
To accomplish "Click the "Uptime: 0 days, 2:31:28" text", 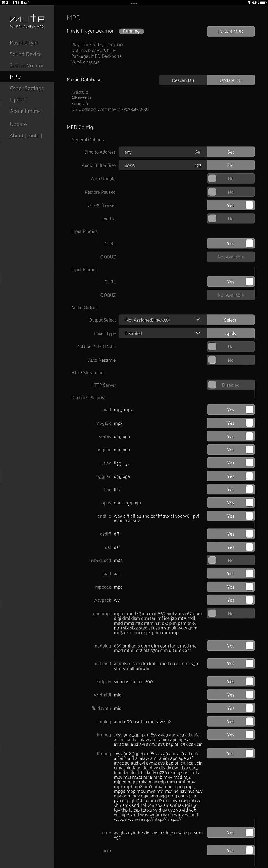I will point(93,51).
